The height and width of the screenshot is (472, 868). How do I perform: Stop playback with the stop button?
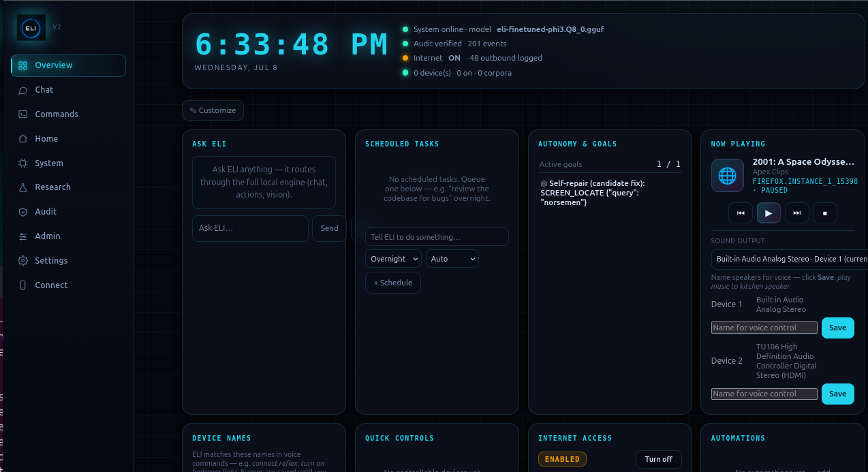tap(825, 213)
